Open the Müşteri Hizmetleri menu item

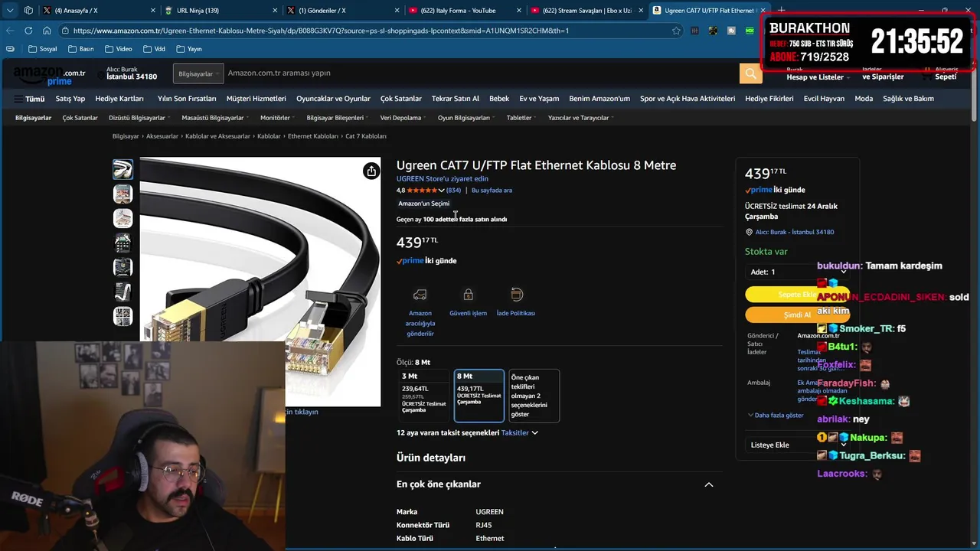tap(256, 99)
